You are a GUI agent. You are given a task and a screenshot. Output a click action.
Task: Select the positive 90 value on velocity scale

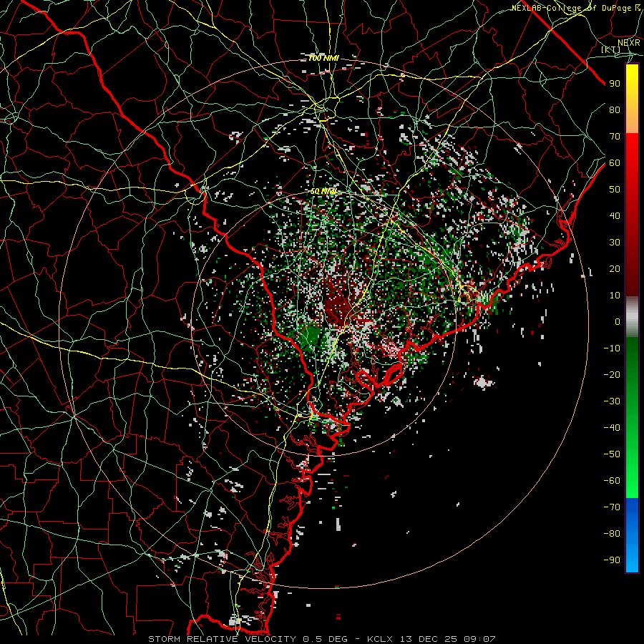[615, 84]
